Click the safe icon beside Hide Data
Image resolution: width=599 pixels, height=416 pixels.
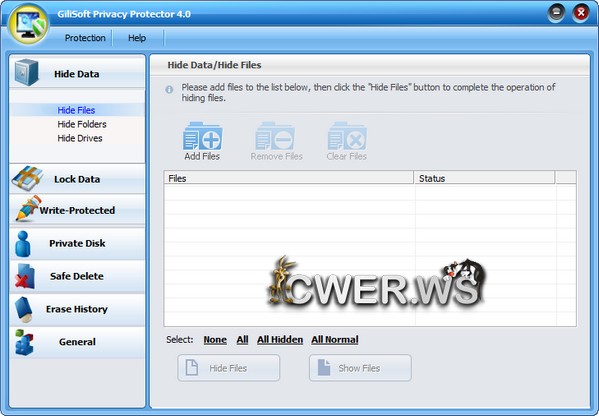[x=26, y=73]
